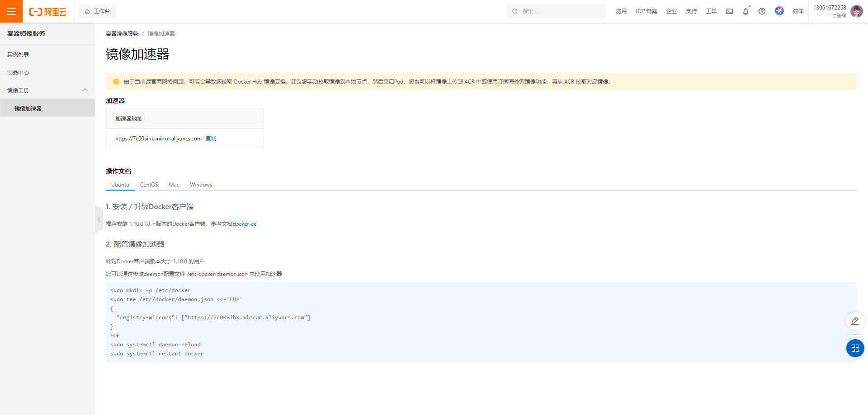Open the blue floating grid button
868x415 pixels.
[855, 348]
